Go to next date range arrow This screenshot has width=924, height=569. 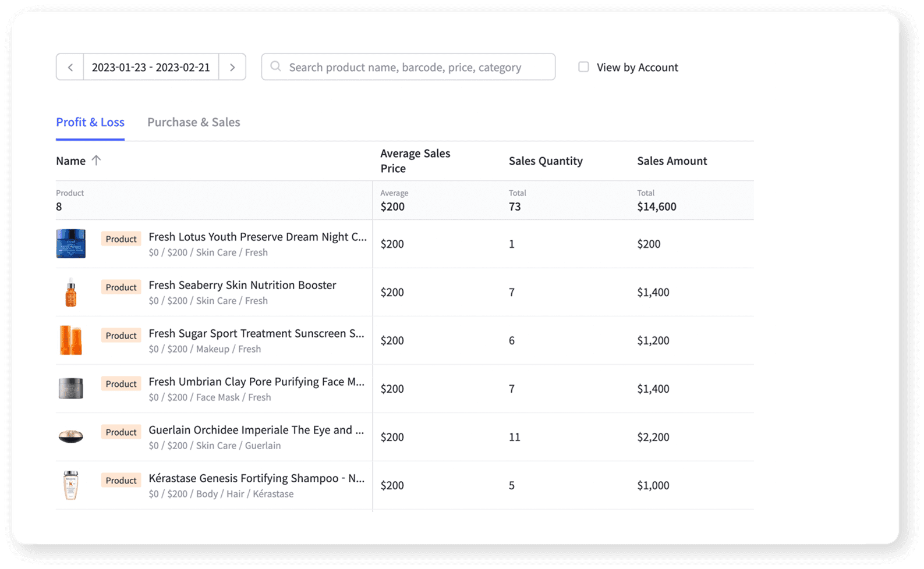[232, 67]
